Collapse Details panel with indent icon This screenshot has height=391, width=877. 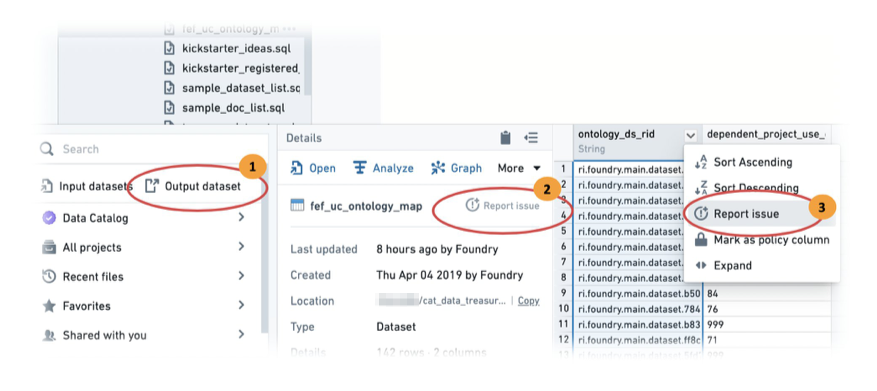pyautogui.click(x=531, y=138)
